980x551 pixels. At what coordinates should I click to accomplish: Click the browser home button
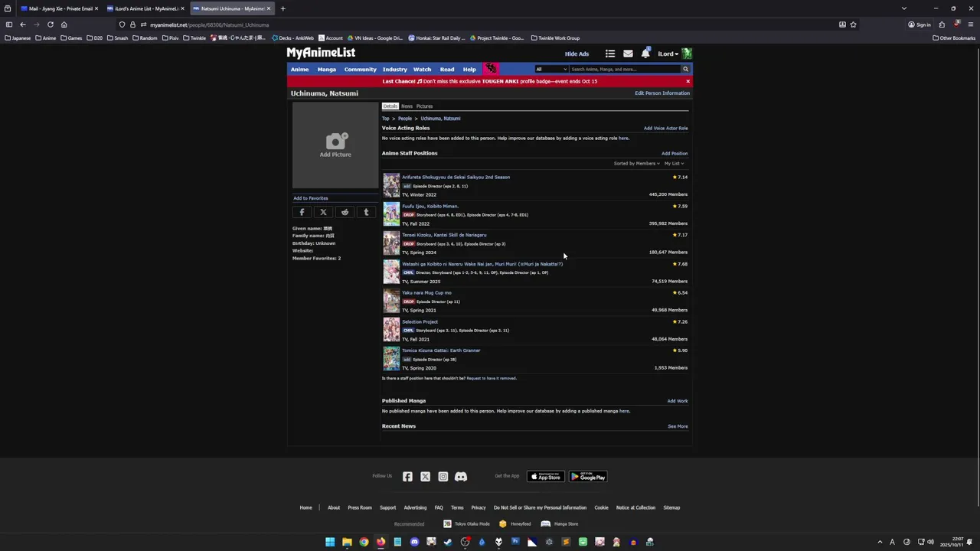64,24
